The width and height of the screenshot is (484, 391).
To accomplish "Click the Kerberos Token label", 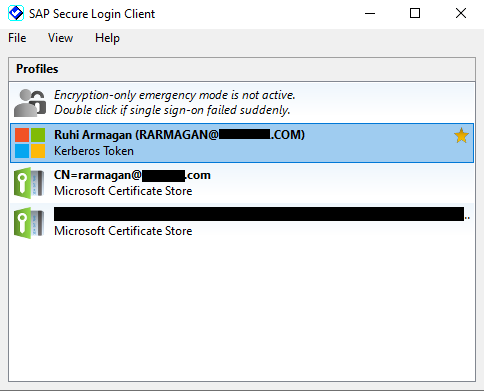I will coord(94,151).
